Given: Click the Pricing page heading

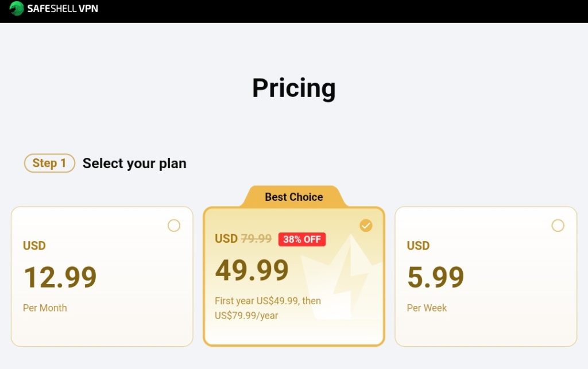Looking at the screenshot, I should tap(293, 87).
